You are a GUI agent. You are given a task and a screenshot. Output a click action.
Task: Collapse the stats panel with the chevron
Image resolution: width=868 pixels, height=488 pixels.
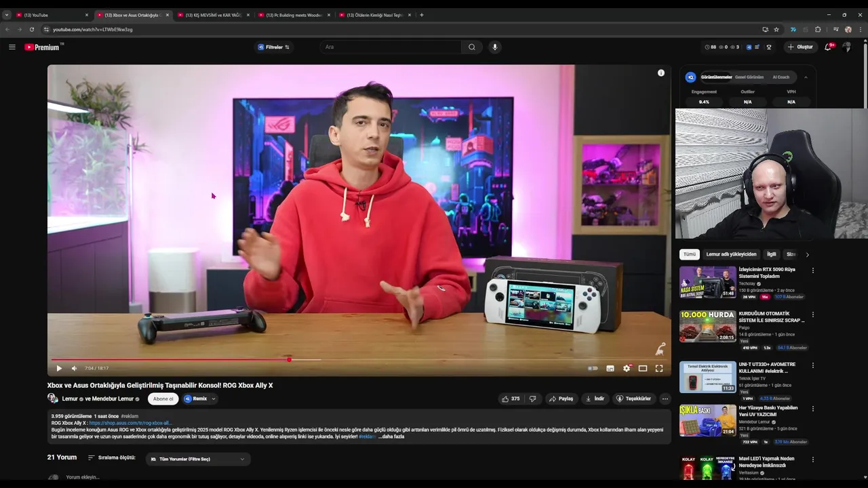pos(806,77)
